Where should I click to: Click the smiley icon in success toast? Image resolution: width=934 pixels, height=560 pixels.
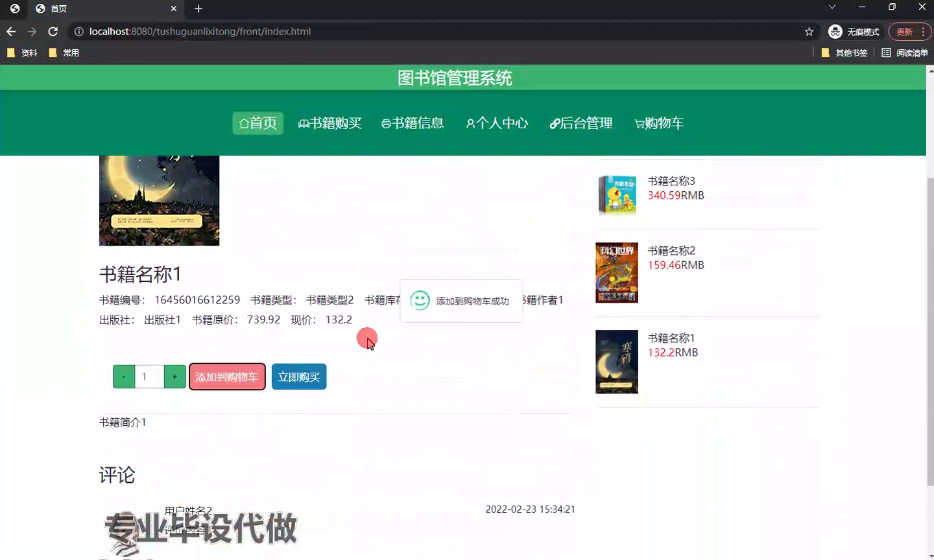[x=420, y=300]
